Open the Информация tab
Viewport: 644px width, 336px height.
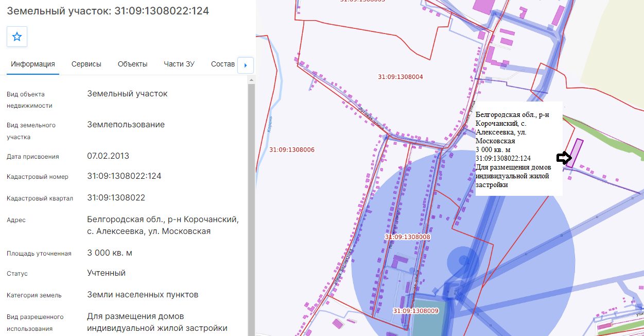point(33,64)
